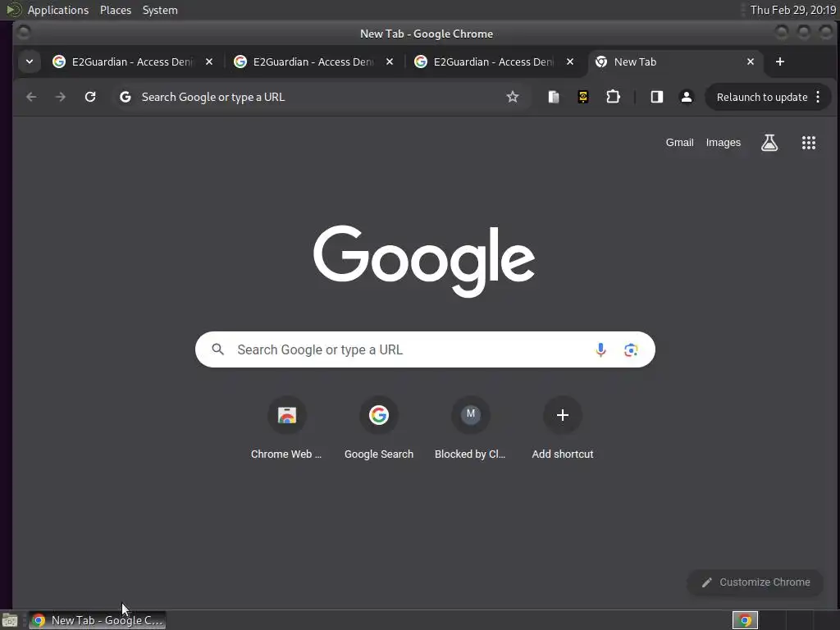840x630 pixels.
Task: Click the Chrome workspace switcher thumbnail
Action: pos(745,620)
